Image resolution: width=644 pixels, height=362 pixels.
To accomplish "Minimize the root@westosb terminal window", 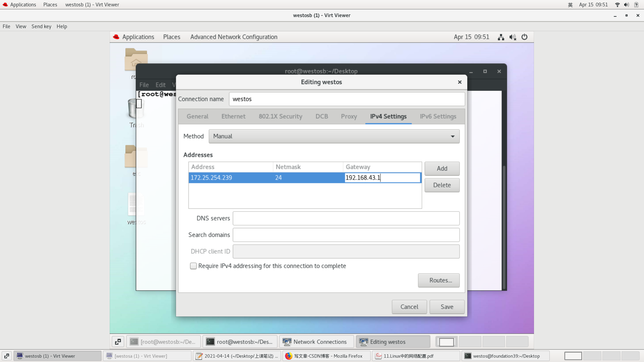I will 471,71.
